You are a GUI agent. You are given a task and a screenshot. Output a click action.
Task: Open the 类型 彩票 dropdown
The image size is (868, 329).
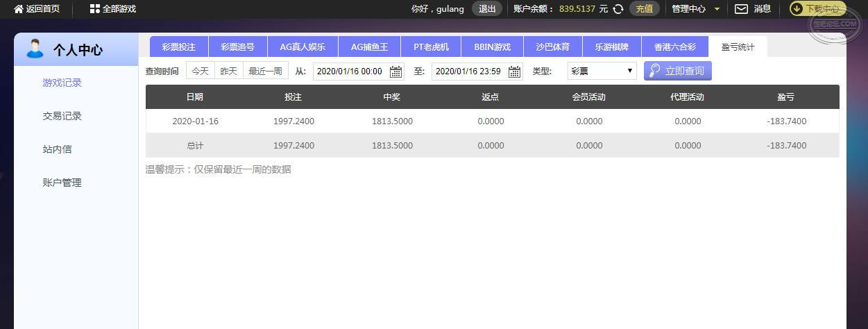602,71
